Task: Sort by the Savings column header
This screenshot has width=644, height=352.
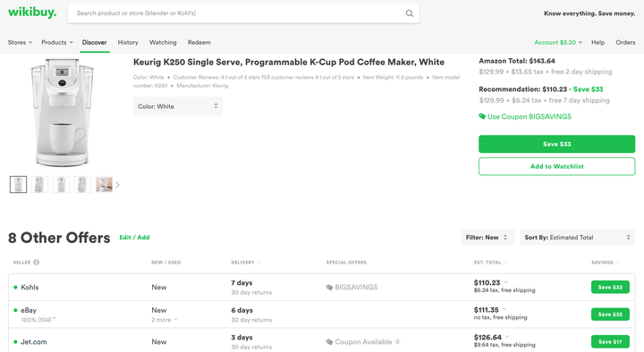Action: point(605,262)
